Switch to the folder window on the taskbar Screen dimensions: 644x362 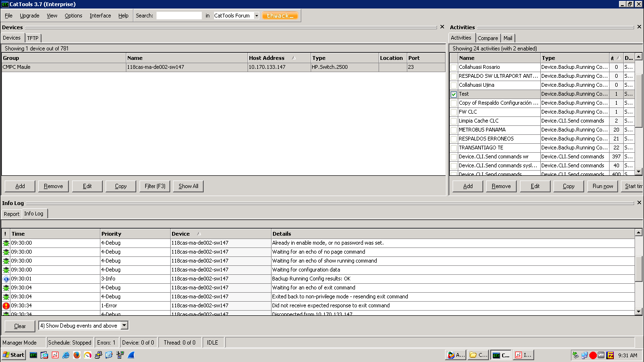(478, 355)
